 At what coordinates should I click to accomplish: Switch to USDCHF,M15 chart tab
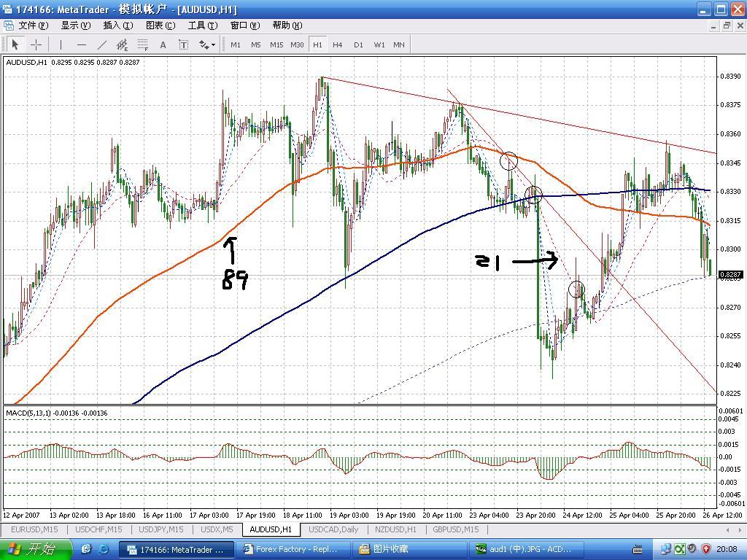[x=98, y=529]
